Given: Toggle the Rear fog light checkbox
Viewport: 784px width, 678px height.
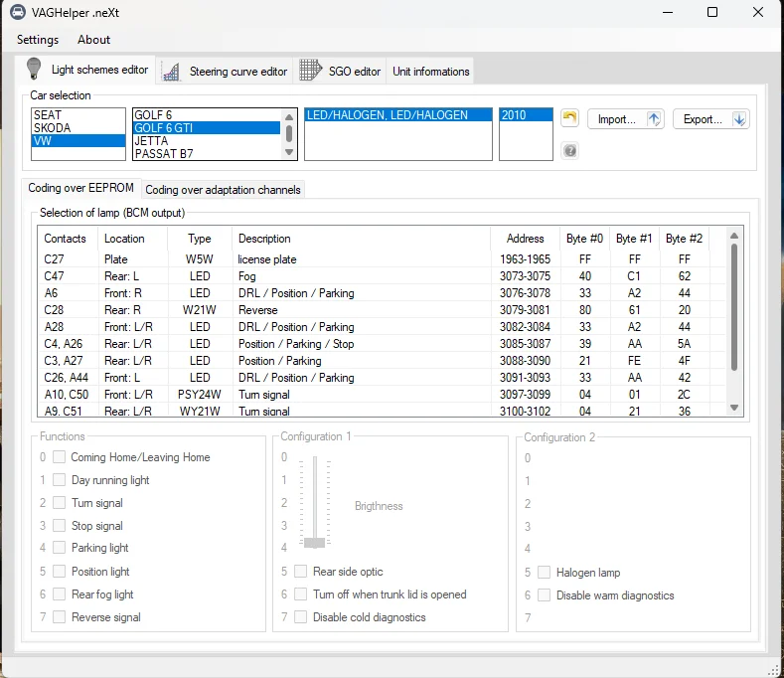Looking at the screenshot, I should [x=60, y=594].
